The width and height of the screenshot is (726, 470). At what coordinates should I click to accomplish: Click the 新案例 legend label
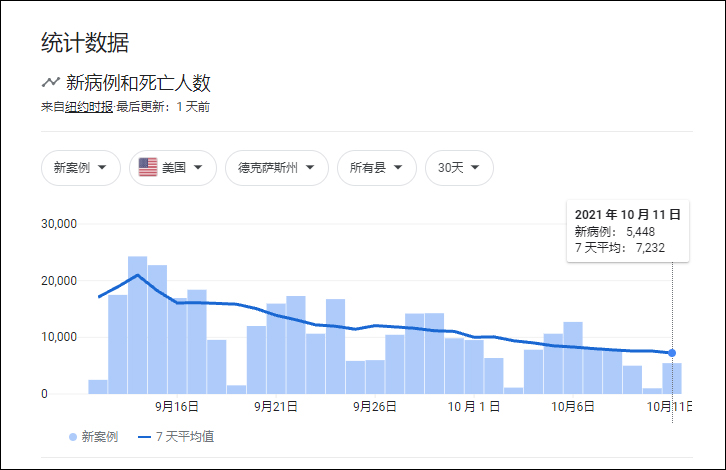tap(100, 437)
